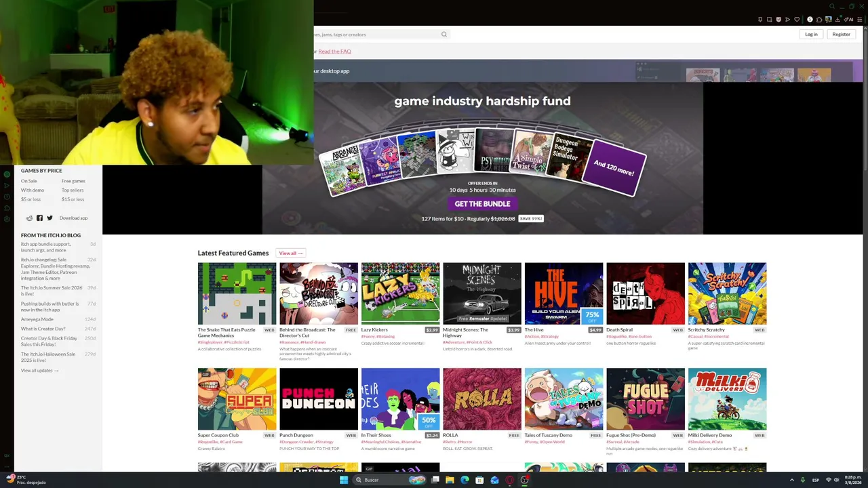Click the search magnifier icon in itch.io search box
The image size is (868, 488).
pyautogui.click(x=444, y=35)
